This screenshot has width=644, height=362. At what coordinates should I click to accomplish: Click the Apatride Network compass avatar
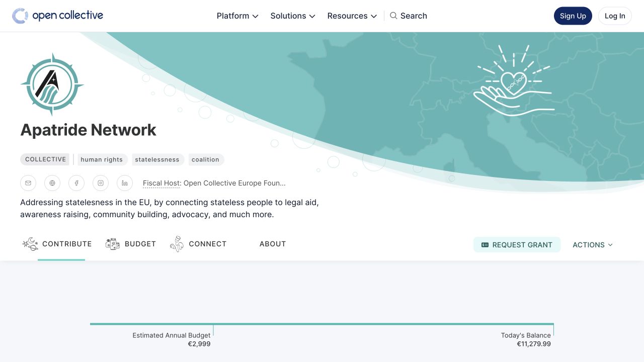pyautogui.click(x=52, y=84)
